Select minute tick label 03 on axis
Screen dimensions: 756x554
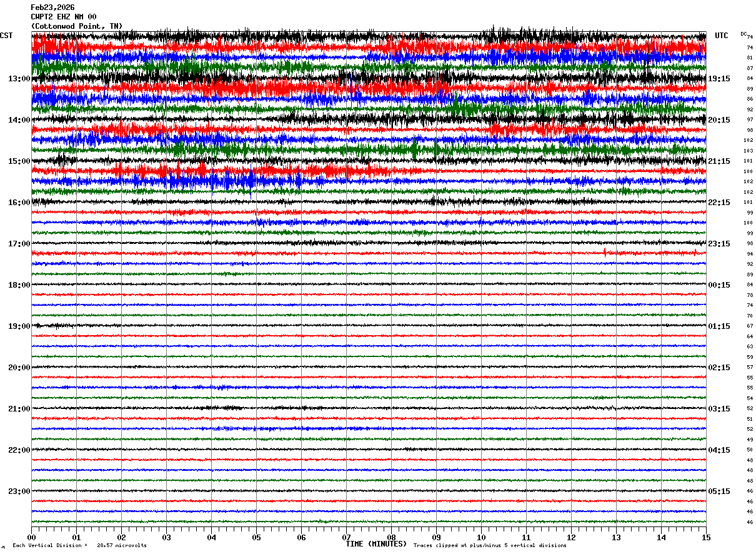tap(166, 537)
